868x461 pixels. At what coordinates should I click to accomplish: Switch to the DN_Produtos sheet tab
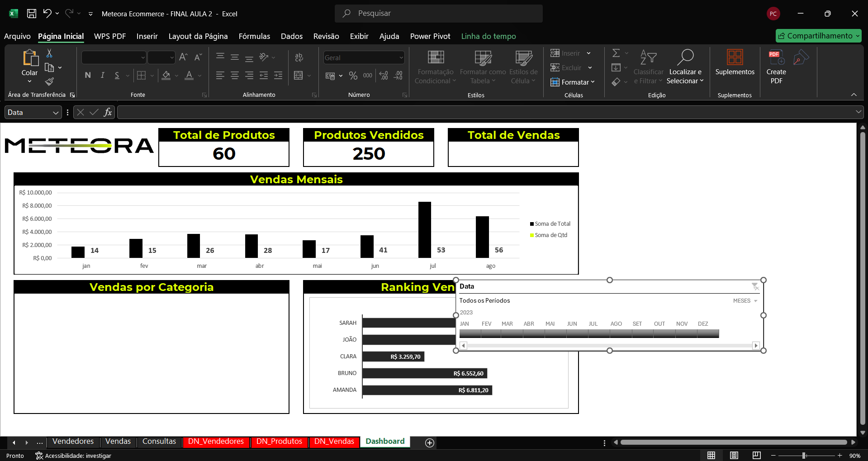(279, 442)
